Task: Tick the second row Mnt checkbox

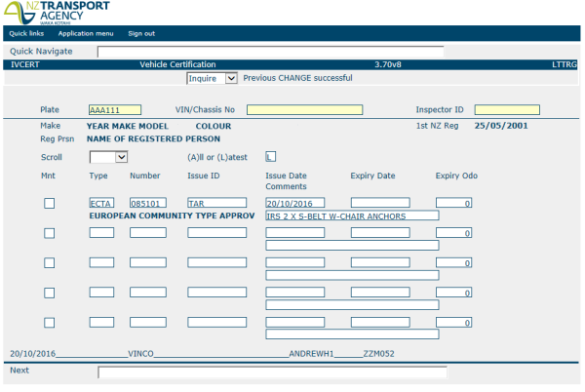Action: point(49,232)
